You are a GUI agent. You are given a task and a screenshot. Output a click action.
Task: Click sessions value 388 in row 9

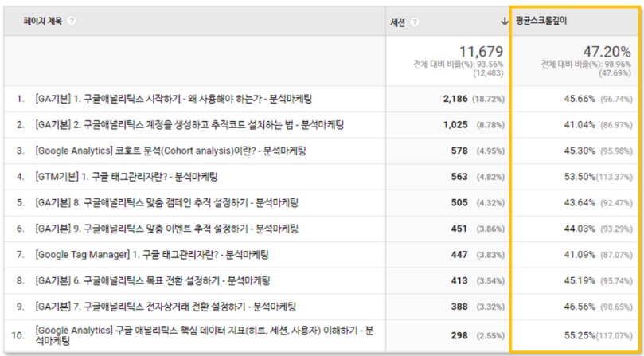point(459,307)
